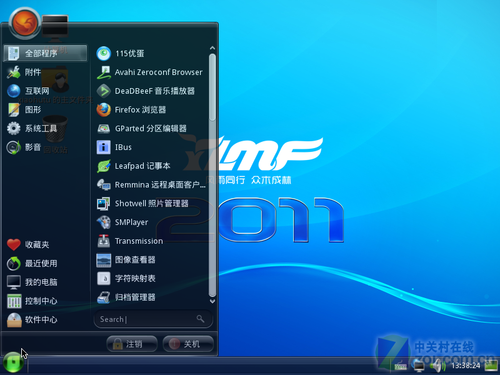Open 图像查看器 image viewer icon
Screen dimensions: 500x375
coord(104,260)
